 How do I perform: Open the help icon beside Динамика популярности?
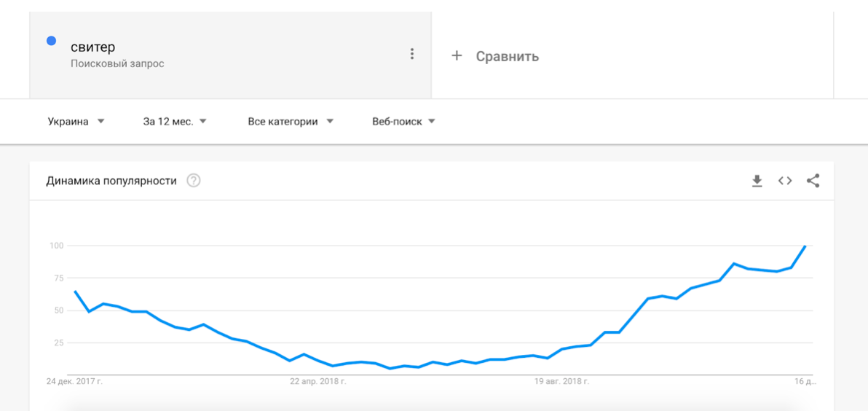click(x=194, y=181)
